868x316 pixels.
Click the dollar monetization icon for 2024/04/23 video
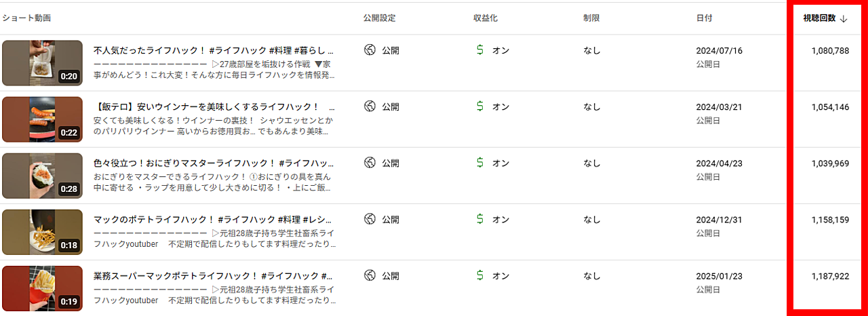point(480,163)
